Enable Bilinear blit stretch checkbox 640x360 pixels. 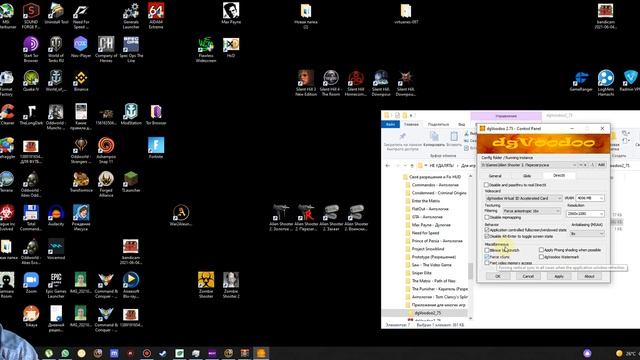[x=487, y=250]
